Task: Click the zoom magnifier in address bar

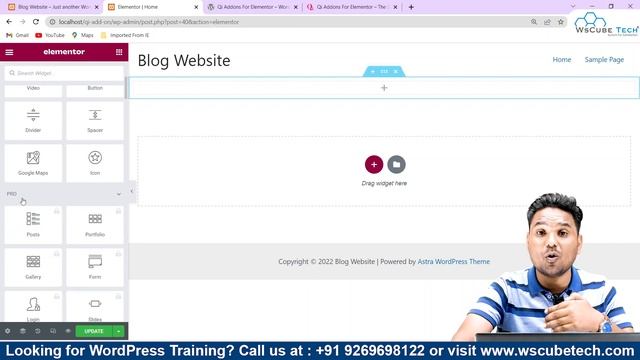Action: tap(534, 22)
